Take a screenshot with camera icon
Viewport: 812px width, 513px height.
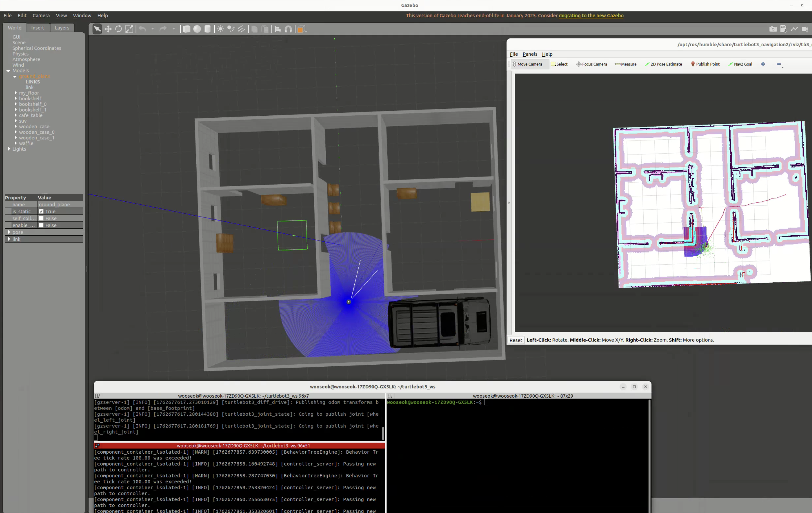[773, 29]
